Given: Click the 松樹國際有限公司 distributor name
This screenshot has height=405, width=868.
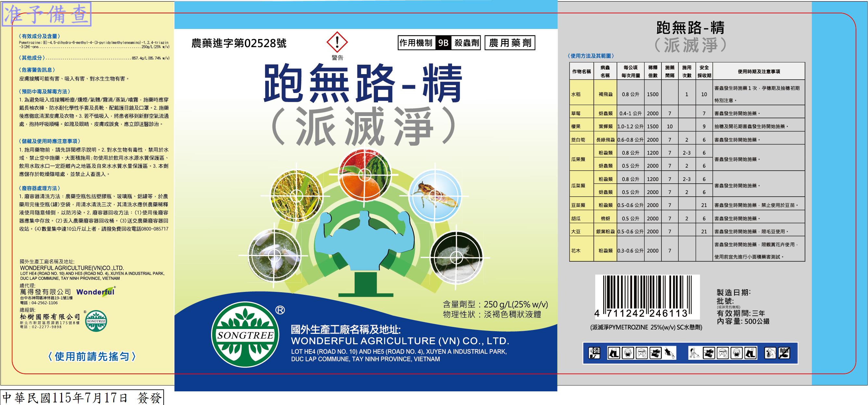Looking at the screenshot, I should (x=50, y=317).
